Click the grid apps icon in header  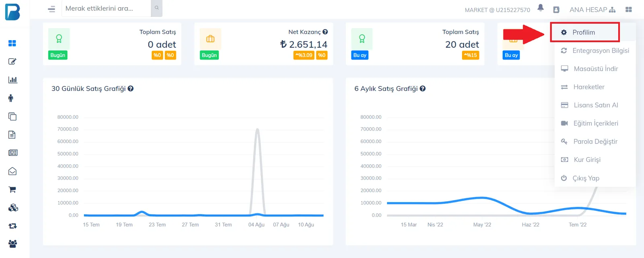click(x=629, y=10)
